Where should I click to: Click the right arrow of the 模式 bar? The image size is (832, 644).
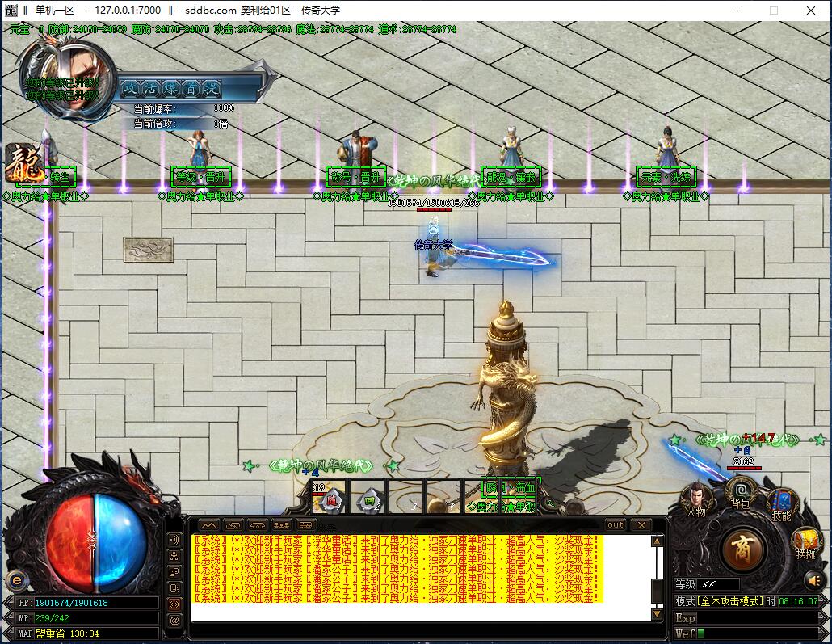pos(824,601)
